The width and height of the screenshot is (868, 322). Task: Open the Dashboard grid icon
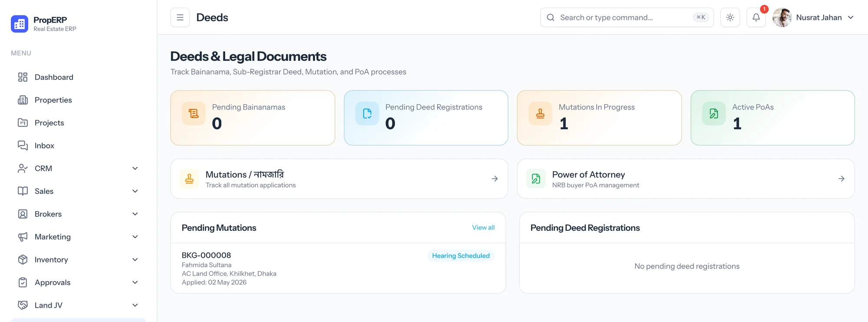(x=23, y=77)
